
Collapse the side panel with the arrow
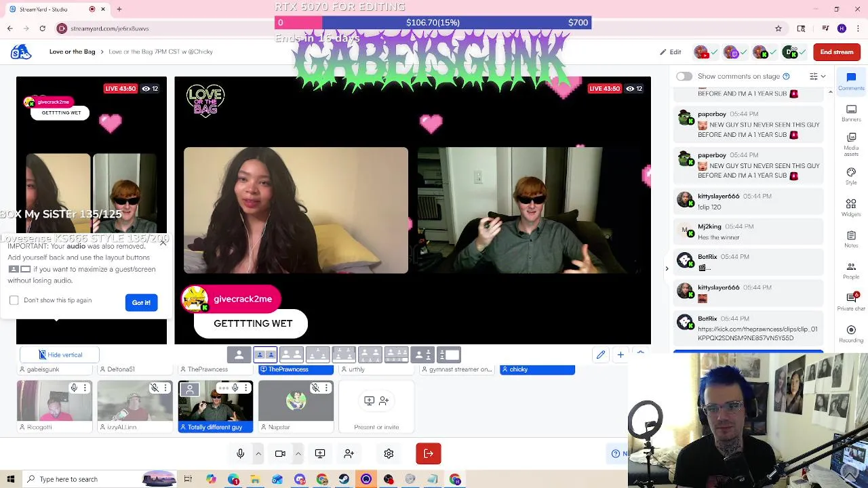click(x=667, y=268)
